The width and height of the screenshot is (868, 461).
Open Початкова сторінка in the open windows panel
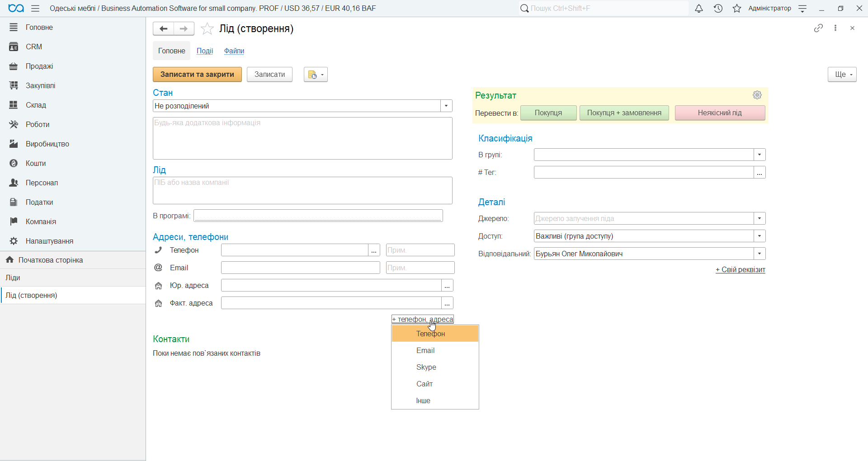coord(73,260)
